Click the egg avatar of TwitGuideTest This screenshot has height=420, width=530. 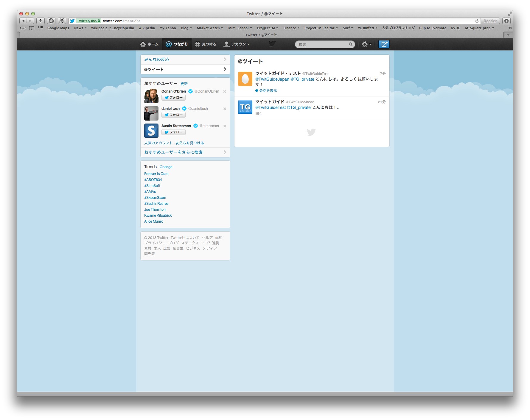[x=245, y=79]
